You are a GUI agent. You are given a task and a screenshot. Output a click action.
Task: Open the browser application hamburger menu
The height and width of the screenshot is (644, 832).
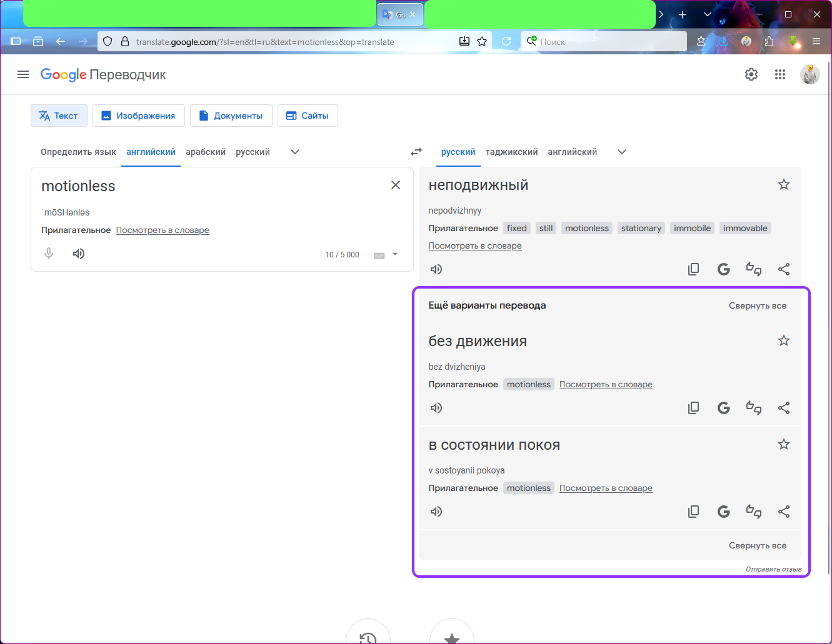[816, 41]
